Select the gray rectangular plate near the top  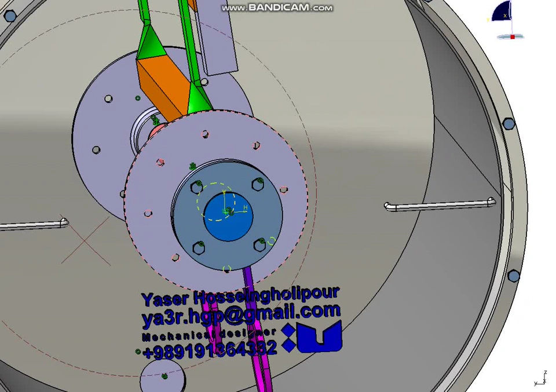[218, 39]
